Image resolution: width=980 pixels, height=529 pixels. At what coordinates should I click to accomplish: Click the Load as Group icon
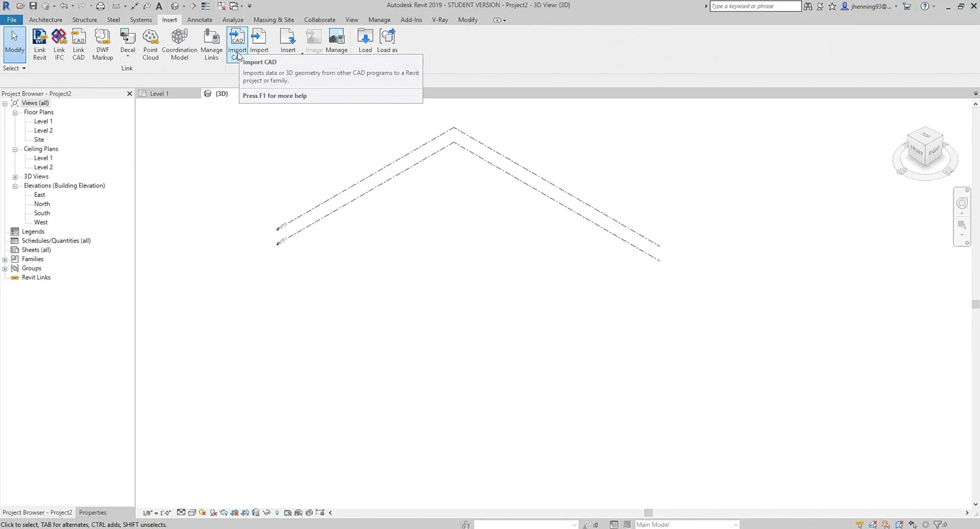point(387,40)
